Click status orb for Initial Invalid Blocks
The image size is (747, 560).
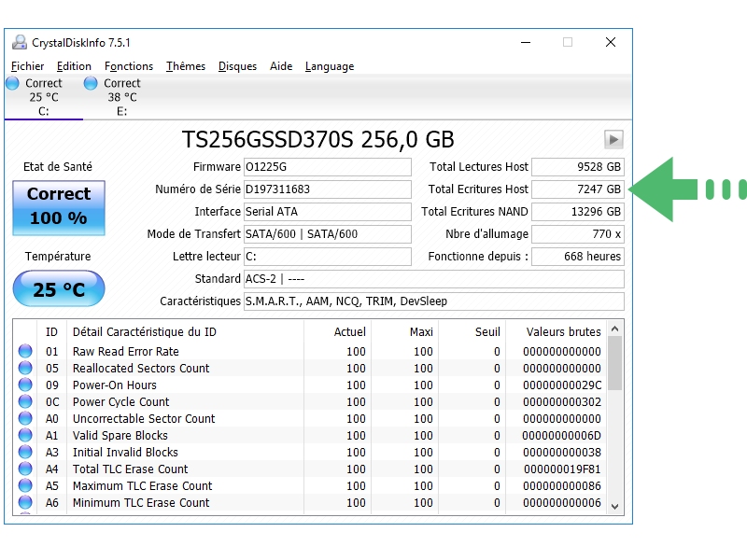25,452
